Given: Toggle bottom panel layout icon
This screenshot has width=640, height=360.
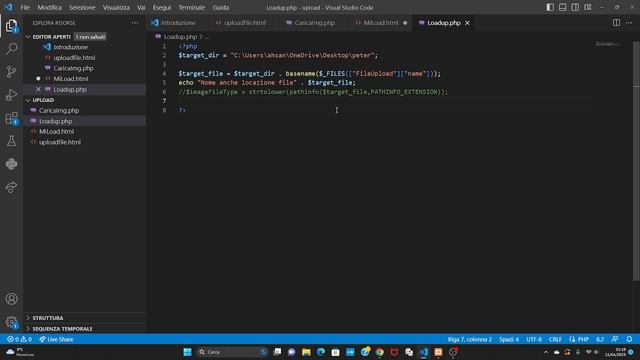Looking at the screenshot, I should (562, 7).
